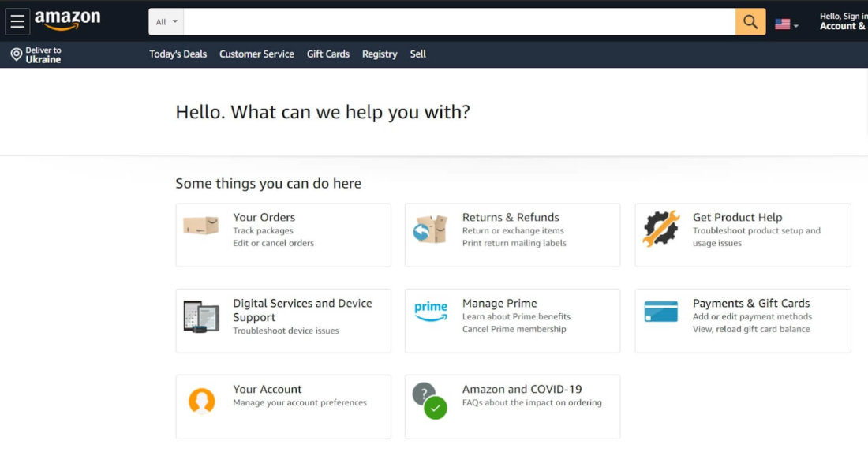Click the Your Orders cardboard box icon
Viewport: 868px width, 452px height.
pyautogui.click(x=201, y=226)
